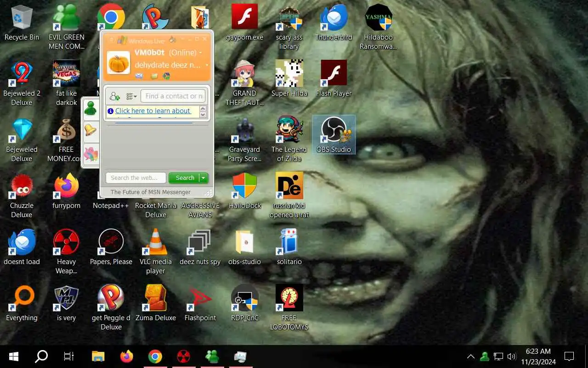
Task: Focus the Search the web field
Action: (136, 178)
